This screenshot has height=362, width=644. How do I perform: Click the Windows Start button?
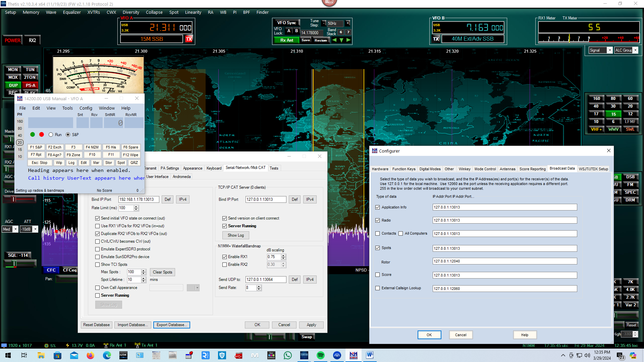coord(8,355)
